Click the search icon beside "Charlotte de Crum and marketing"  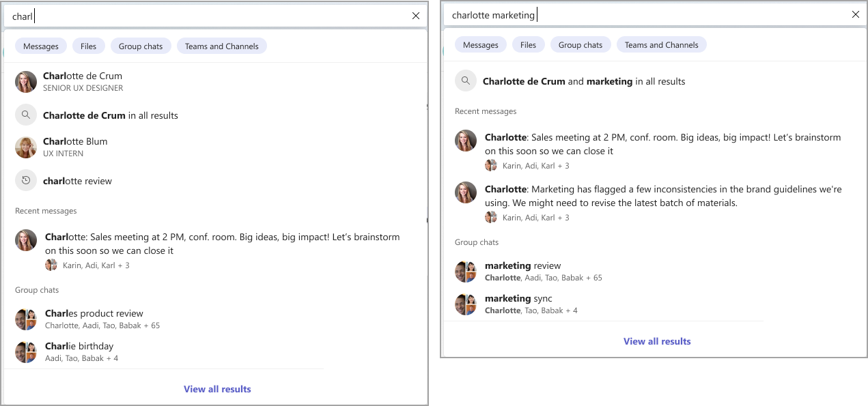pyautogui.click(x=466, y=81)
